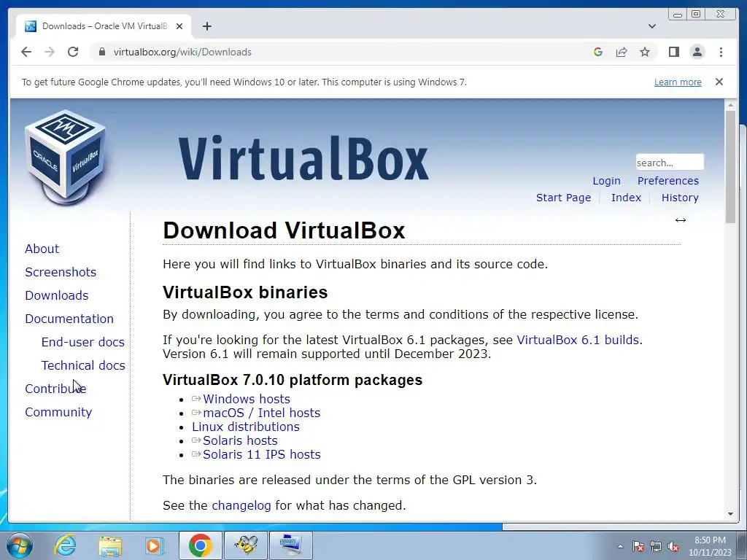Viewport: 747px width, 560px height.
Task: Bookmark this page with the star icon
Action: click(645, 52)
